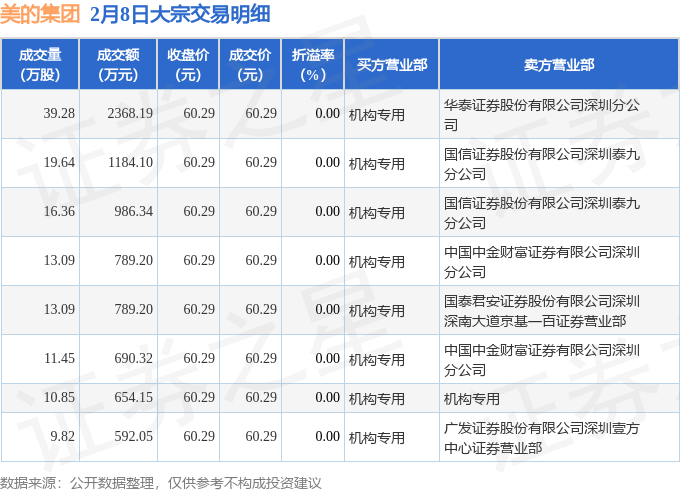Select the 收盘价(元) column header

click(x=188, y=64)
